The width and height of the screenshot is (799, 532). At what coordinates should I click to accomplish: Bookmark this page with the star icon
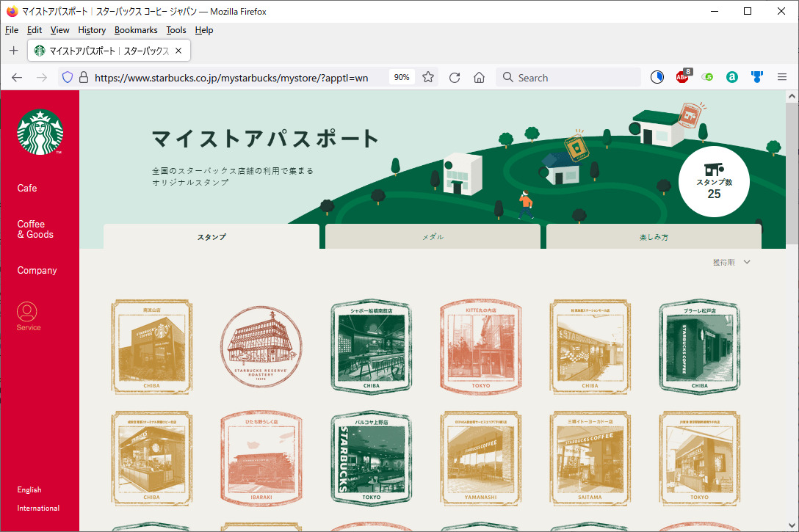[428, 77]
